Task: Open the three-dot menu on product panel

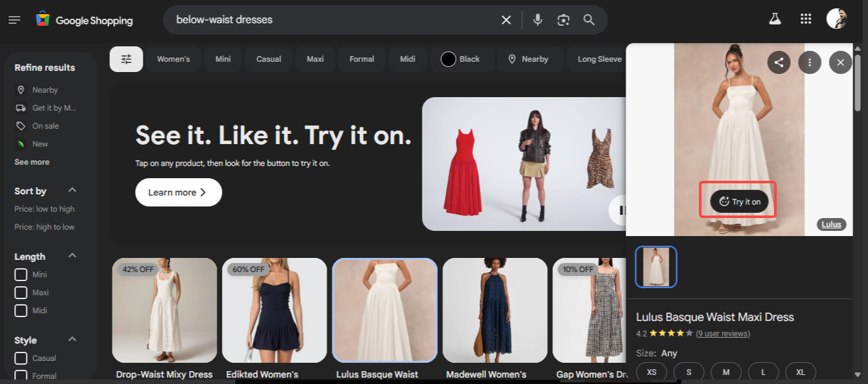Action: click(x=809, y=62)
